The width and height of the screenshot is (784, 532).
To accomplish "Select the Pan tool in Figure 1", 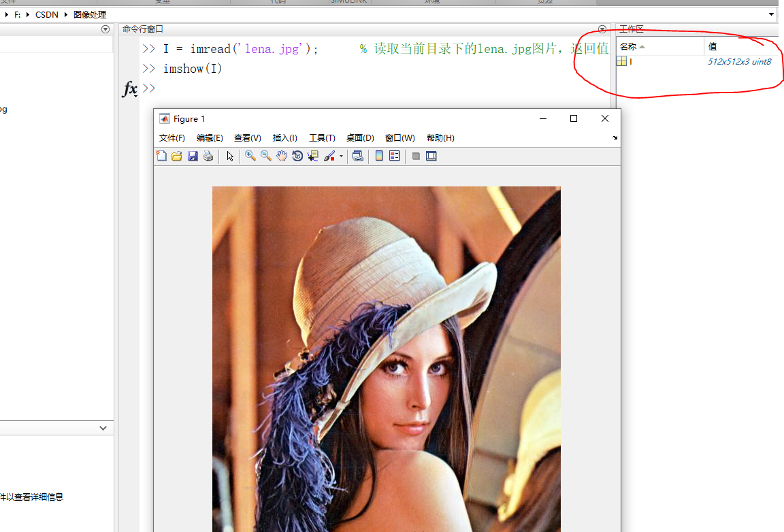I will click(281, 156).
